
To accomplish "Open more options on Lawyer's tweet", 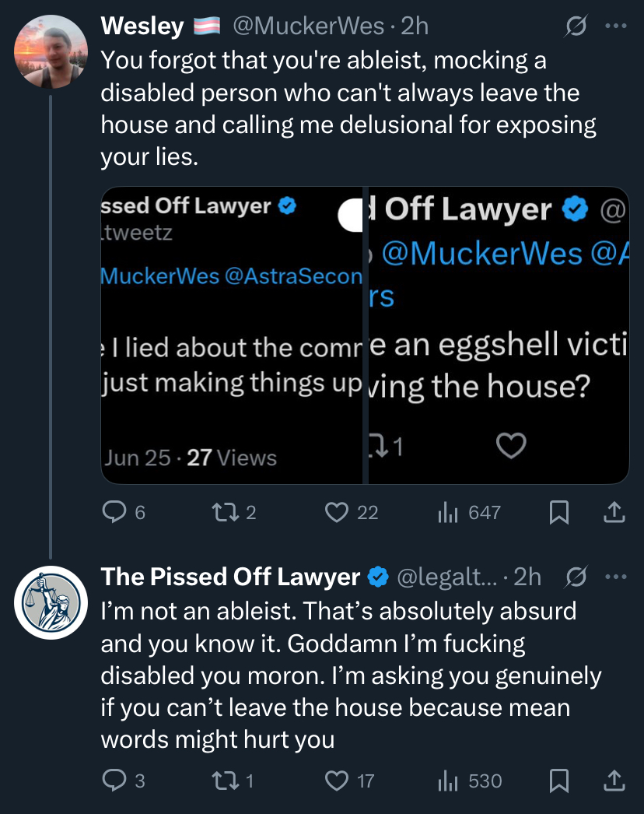I will pos(616,577).
